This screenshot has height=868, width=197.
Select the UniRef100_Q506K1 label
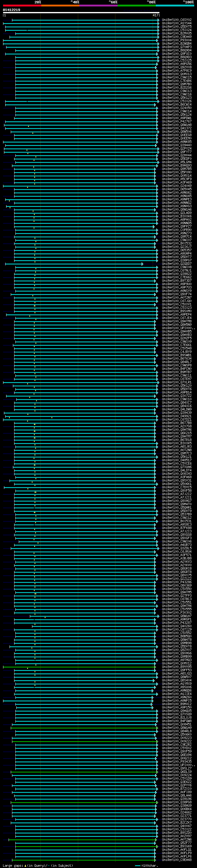(177, 484)
